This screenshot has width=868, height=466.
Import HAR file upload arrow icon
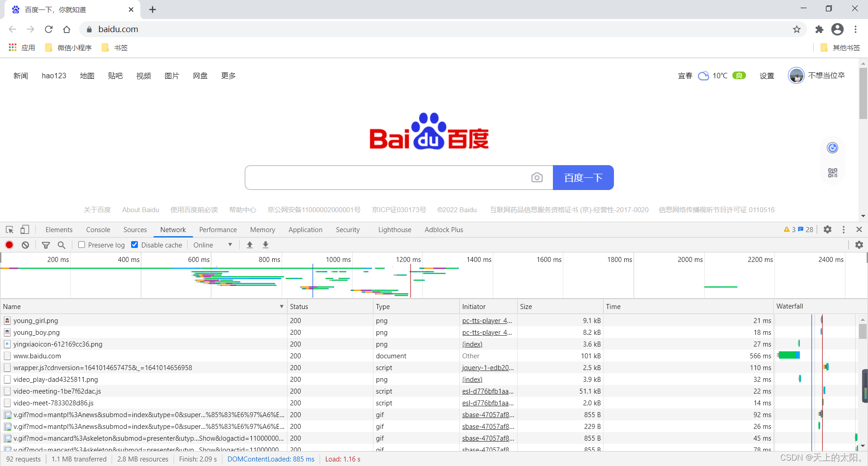(250, 245)
